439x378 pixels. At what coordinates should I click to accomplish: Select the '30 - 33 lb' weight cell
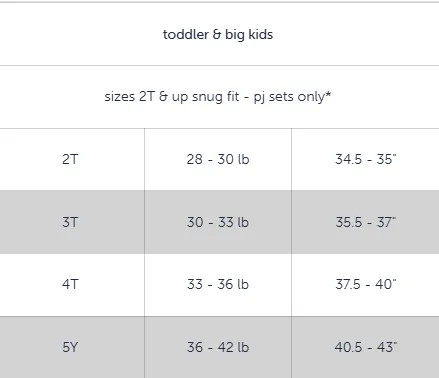(x=218, y=222)
